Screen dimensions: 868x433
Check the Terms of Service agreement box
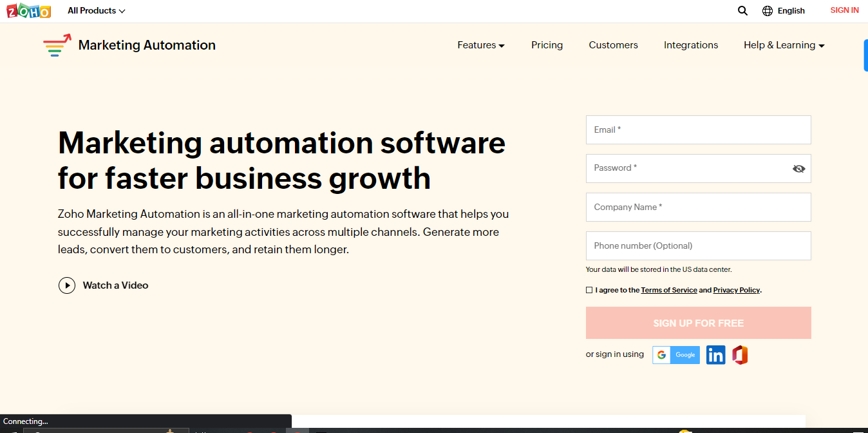point(589,290)
